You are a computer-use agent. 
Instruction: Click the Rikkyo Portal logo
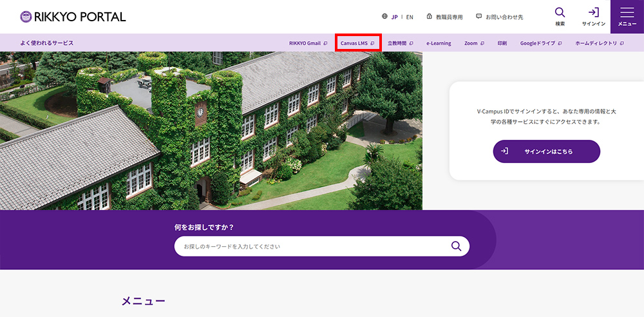point(73,17)
